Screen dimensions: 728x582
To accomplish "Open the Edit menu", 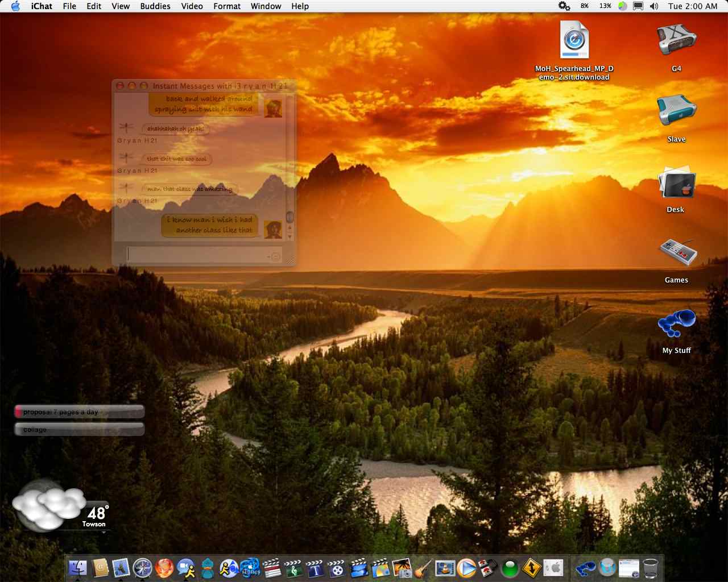I will coord(94,6).
